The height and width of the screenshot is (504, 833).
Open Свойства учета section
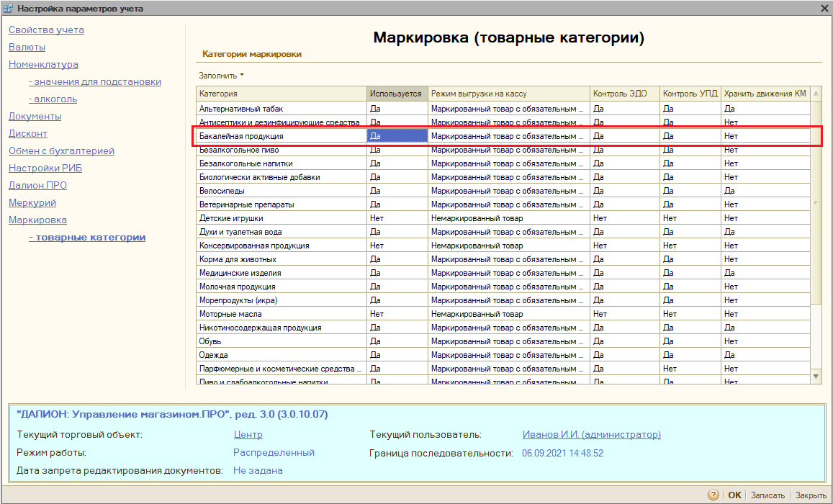[46, 30]
